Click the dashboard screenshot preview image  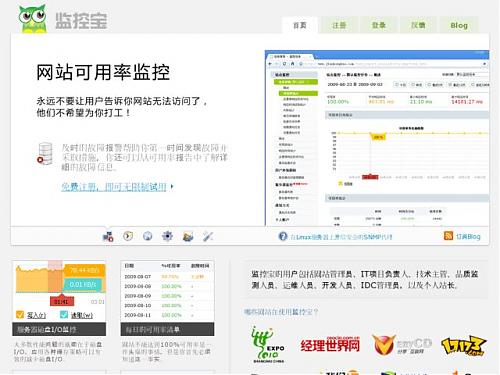click(x=377, y=138)
